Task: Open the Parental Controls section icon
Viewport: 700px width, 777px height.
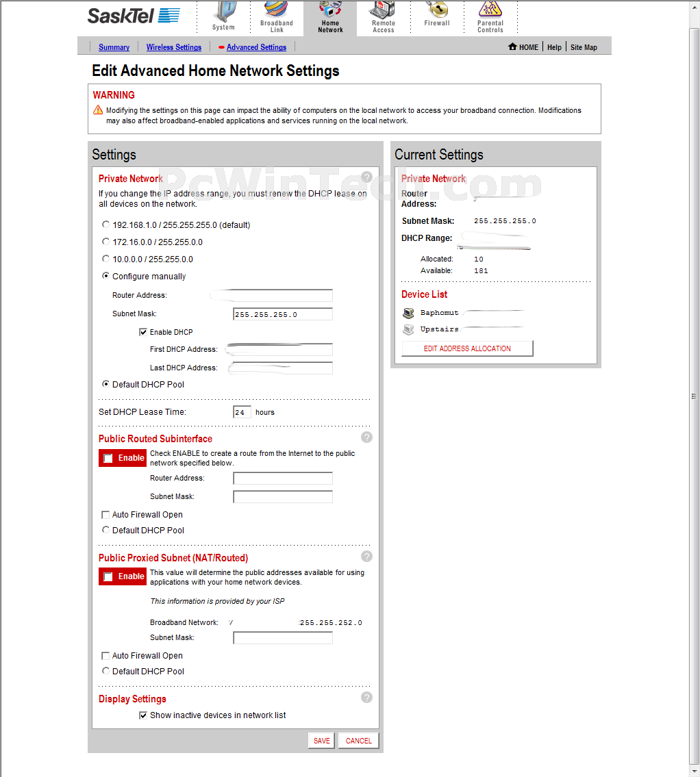Action: click(x=490, y=9)
